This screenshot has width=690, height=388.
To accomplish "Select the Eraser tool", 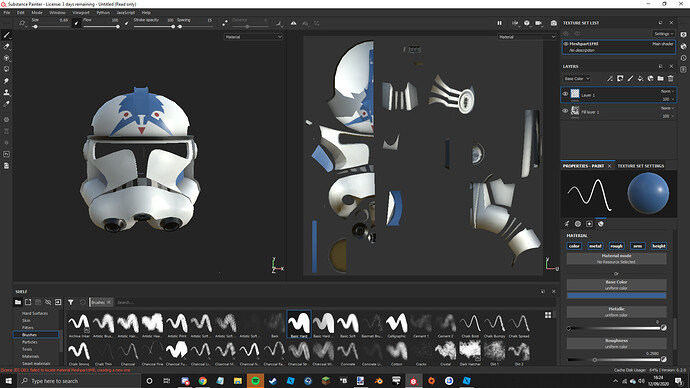I will coord(6,46).
